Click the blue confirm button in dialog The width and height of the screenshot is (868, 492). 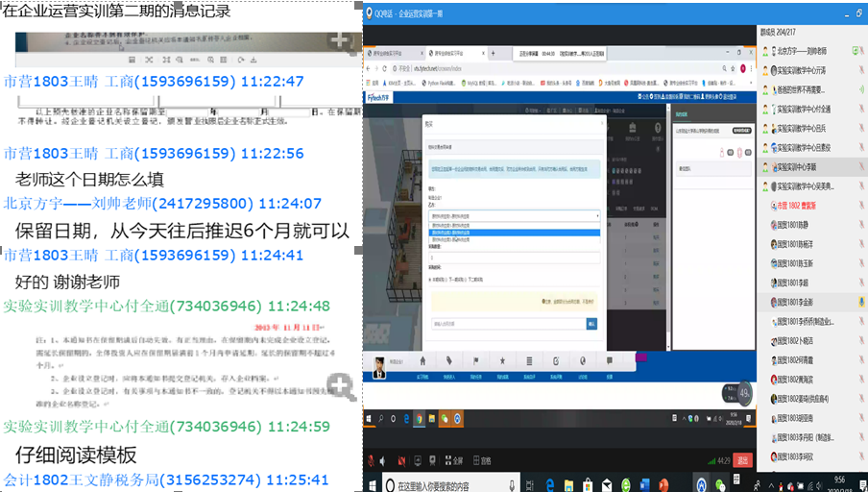point(591,325)
